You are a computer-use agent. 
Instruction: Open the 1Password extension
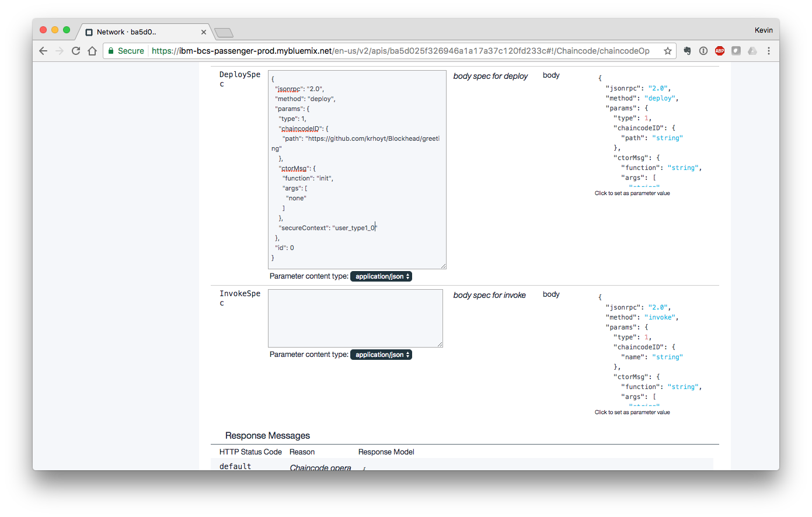[703, 51]
